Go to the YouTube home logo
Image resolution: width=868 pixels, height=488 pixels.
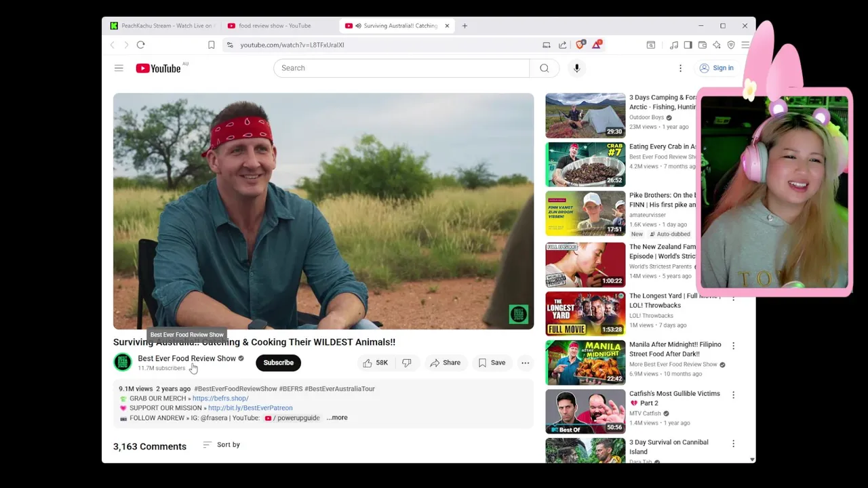coord(158,68)
